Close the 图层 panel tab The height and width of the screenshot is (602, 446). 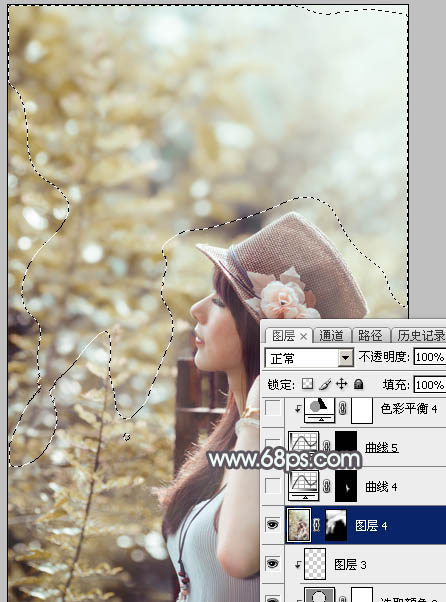click(303, 337)
